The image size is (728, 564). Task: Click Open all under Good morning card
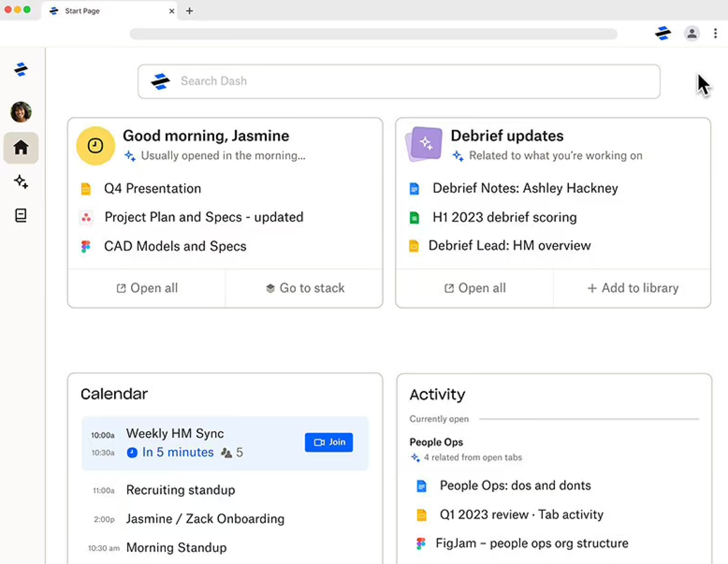pos(147,288)
